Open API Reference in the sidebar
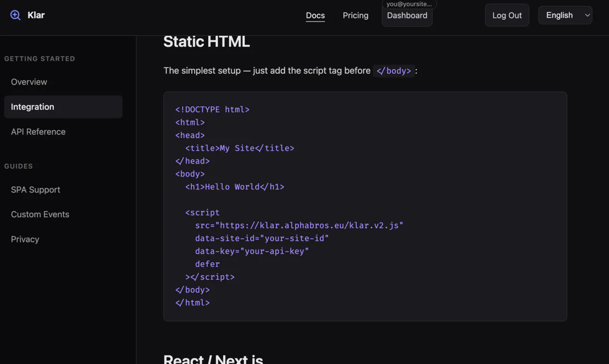The height and width of the screenshot is (364, 609). click(x=63, y=132)
